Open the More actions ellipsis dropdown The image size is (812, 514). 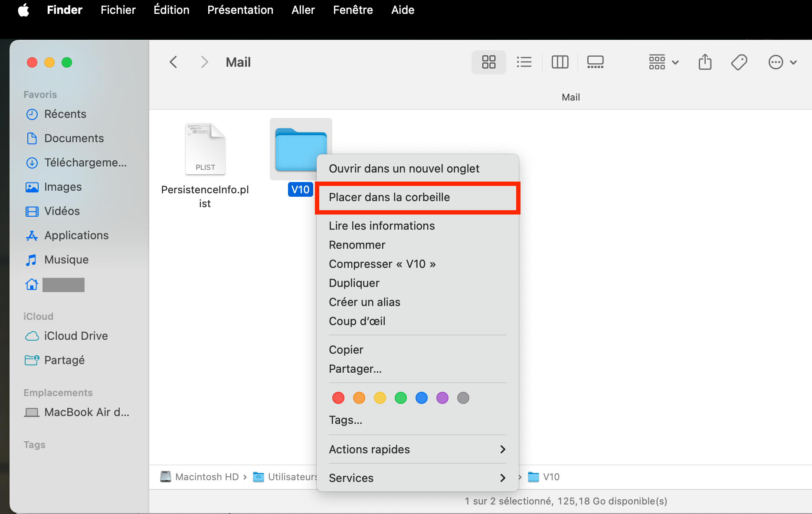click(x=783, y=62)
